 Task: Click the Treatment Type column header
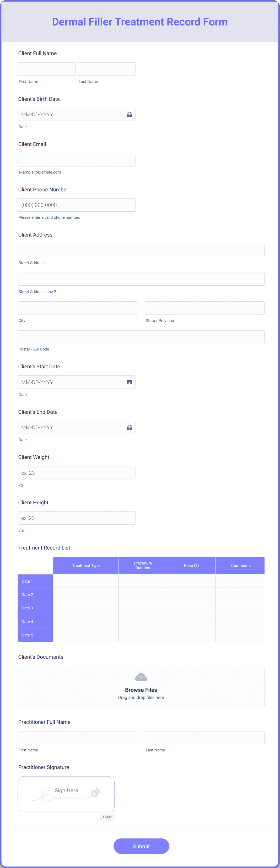[x=85, y=565]
